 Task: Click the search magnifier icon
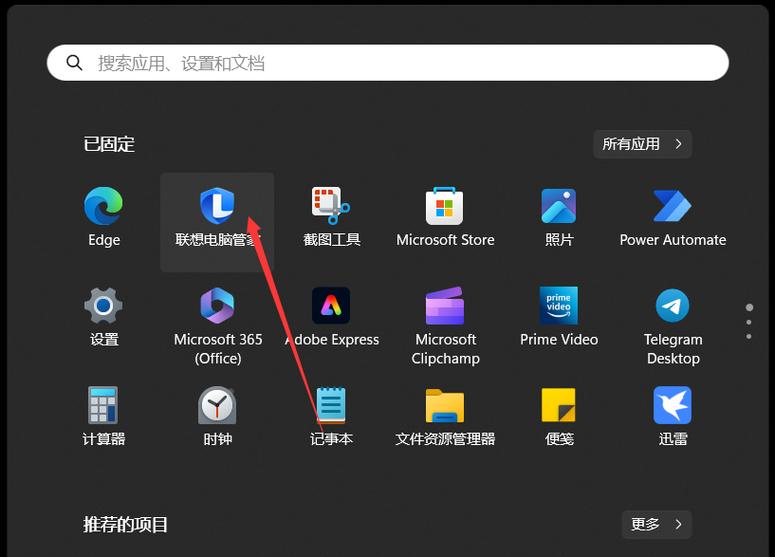pyautogui.click(x=74, y=63)
